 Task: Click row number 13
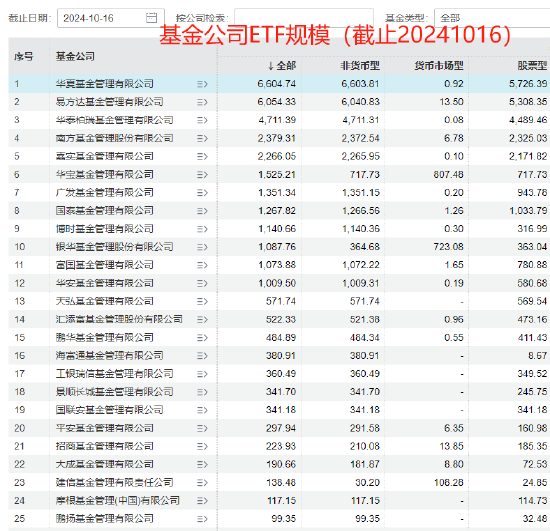click(x=20, y=301)
